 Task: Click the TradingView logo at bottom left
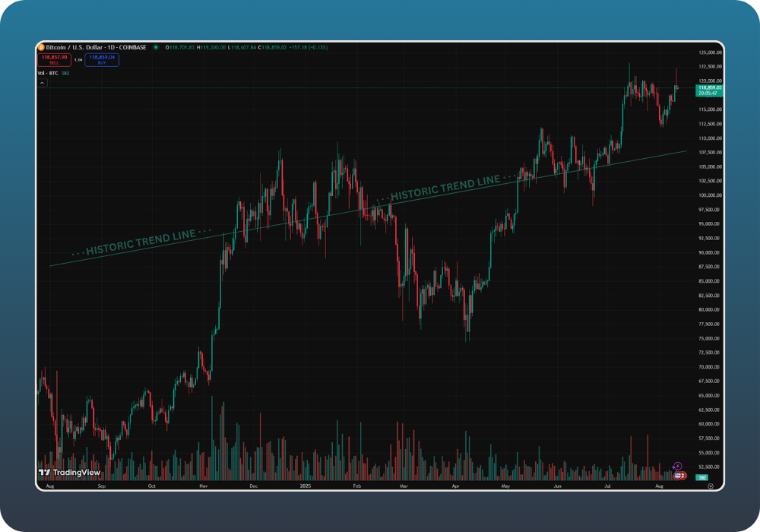68,472
